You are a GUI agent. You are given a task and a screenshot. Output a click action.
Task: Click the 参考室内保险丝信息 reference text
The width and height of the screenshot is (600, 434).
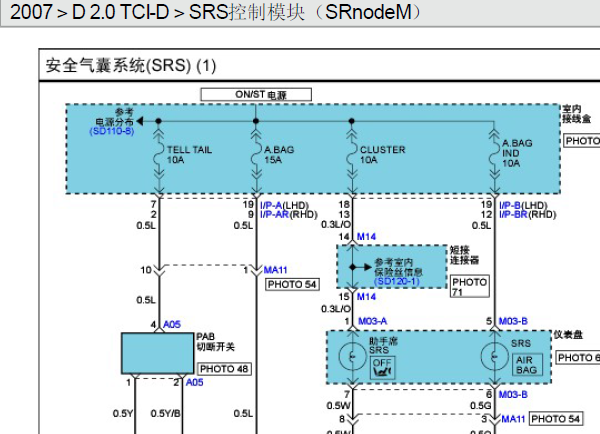click(398, 267)
